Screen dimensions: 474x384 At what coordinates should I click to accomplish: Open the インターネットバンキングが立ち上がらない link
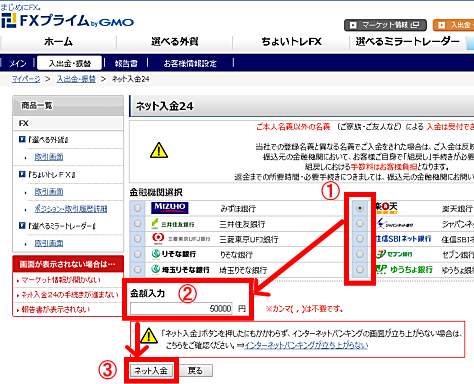click(x=306, y=345)
